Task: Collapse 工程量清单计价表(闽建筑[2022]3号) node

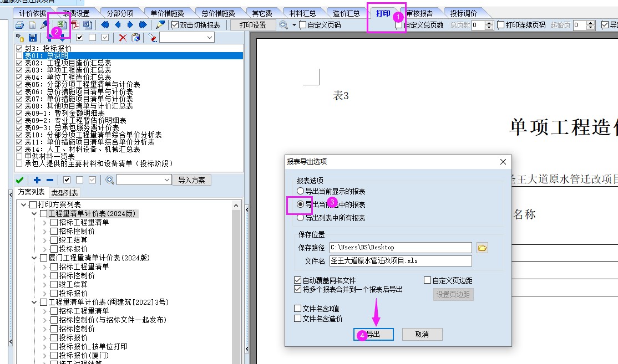Action: [34, 302]
